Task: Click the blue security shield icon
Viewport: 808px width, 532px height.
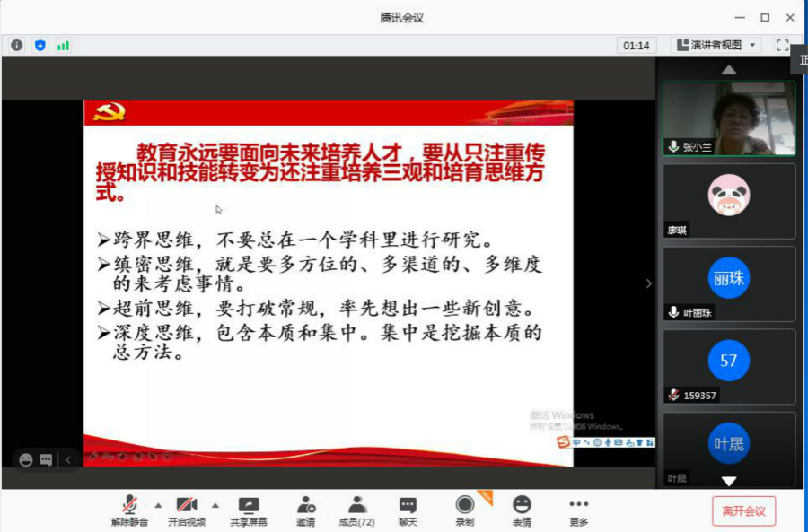Action: click(40, 45)
